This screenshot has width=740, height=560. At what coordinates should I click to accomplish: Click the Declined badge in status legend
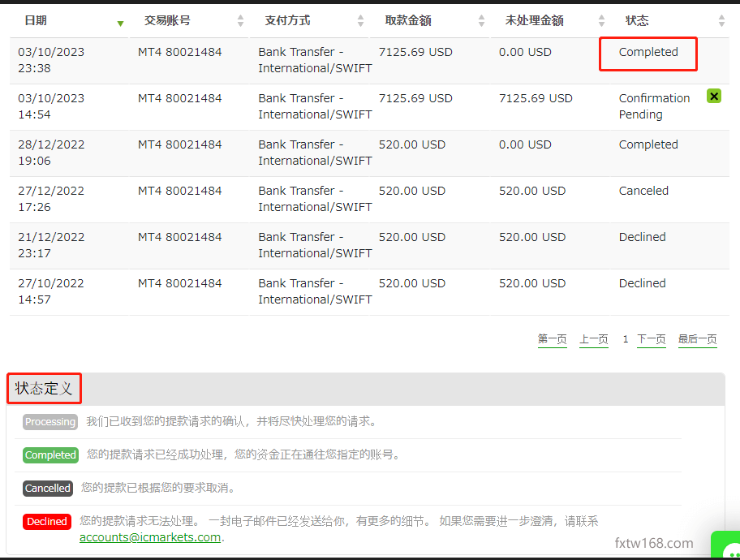[46, 522]
